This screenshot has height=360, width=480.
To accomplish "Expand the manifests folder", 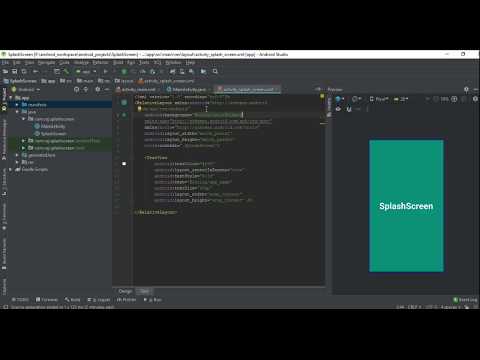I will (x=17, y=105).
